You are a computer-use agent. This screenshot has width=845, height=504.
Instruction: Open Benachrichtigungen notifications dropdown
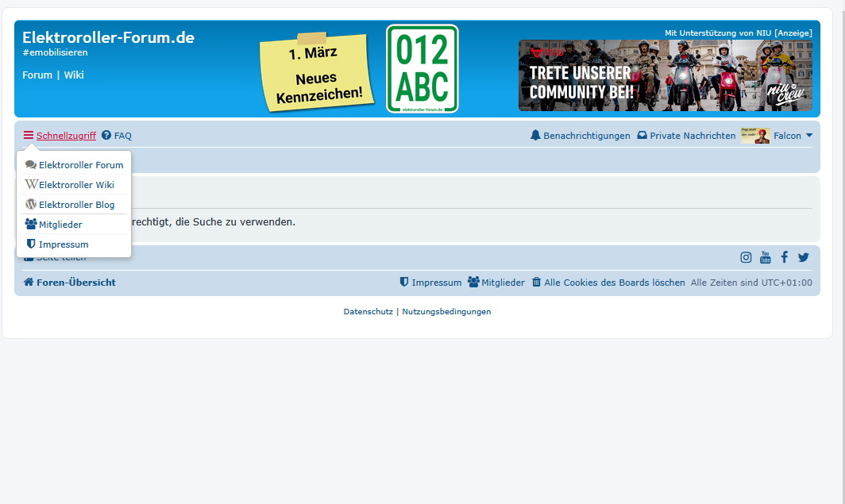pyautogui.click(x=581, y=136)
